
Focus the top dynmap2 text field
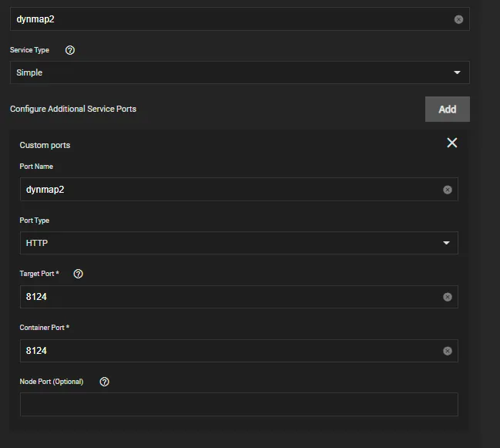(x=231, y=19)
